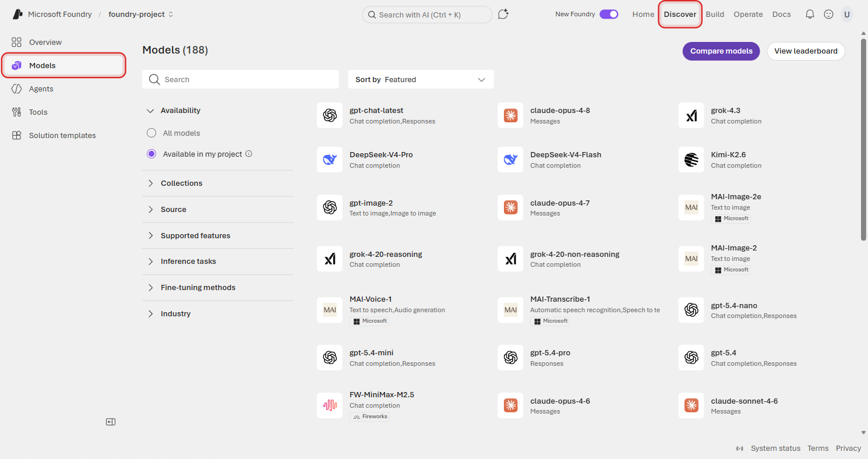Click the MAI-Voice-1 MAI icon

pyautogui.click(x=330, y=310)
